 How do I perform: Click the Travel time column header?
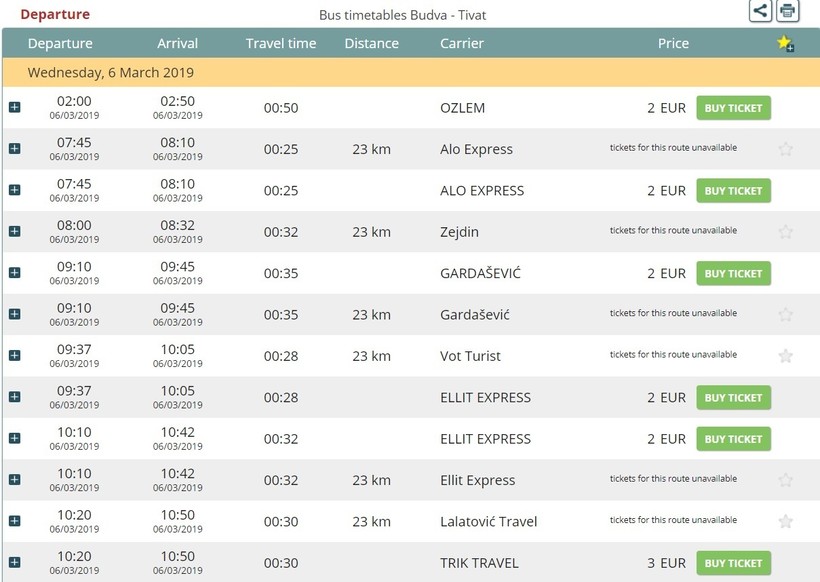[281, 43]
